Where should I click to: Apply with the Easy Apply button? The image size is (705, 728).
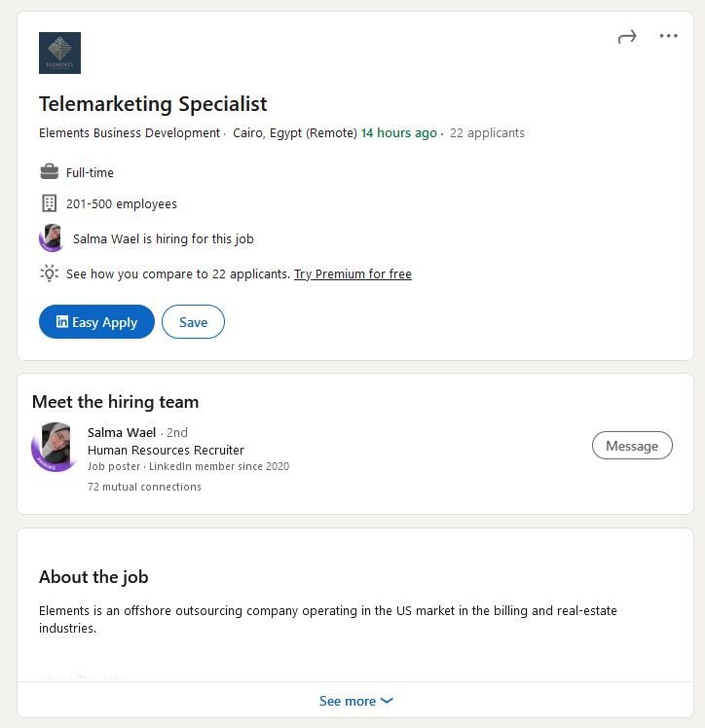tap(96, 322)
